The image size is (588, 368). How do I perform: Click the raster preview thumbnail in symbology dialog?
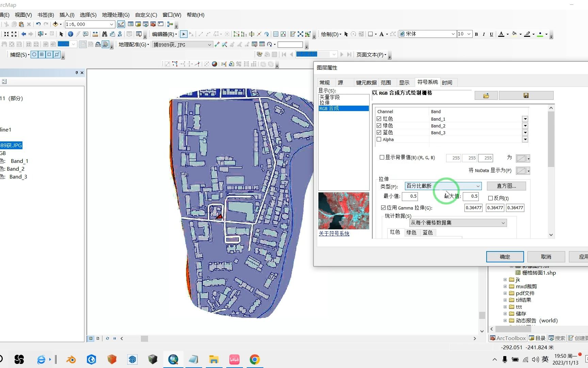click(343, 211)
